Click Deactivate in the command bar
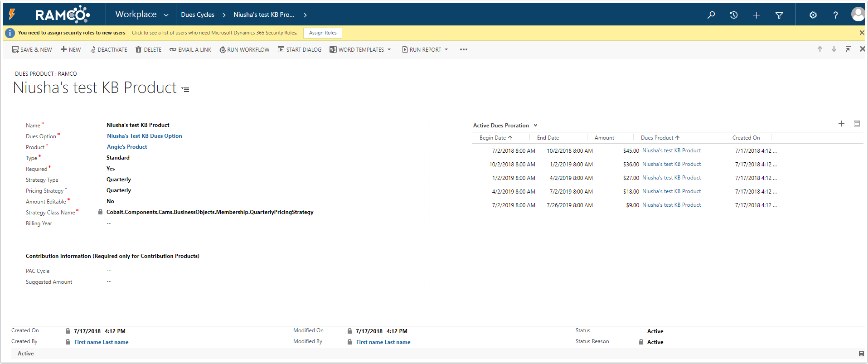Image resolution: width=868 pixels, height=364 pixels. pos(108,49)
